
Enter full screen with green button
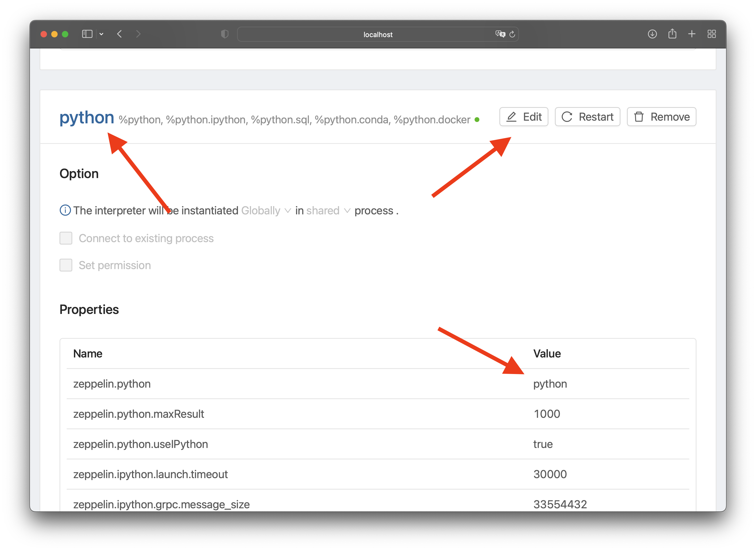65,34
